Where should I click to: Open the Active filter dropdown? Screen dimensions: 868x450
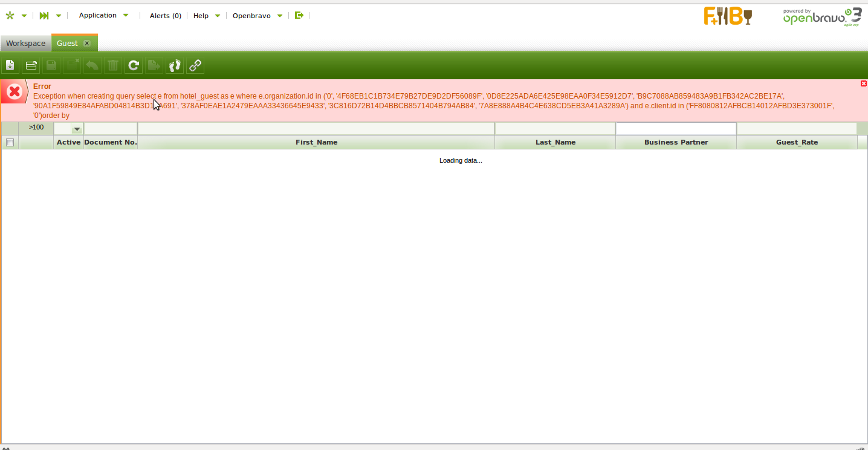click(77, 129)
